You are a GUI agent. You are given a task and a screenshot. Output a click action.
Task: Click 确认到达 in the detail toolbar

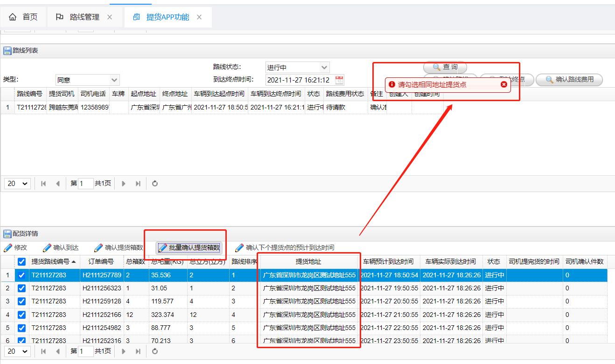[61, 247]
